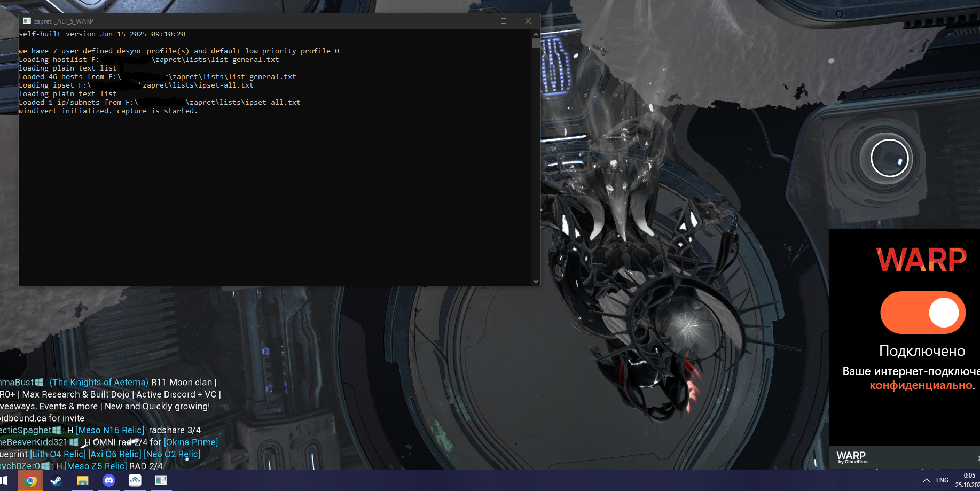Click the 'self-built version' console line
The width and height of the screenshot is (980, 491).
[102, 34]
